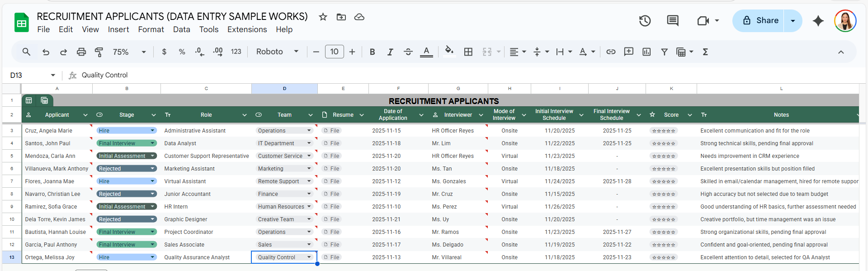Open version history clock icon
This screenshot has width=868, height=271.
tap(645, 21)
